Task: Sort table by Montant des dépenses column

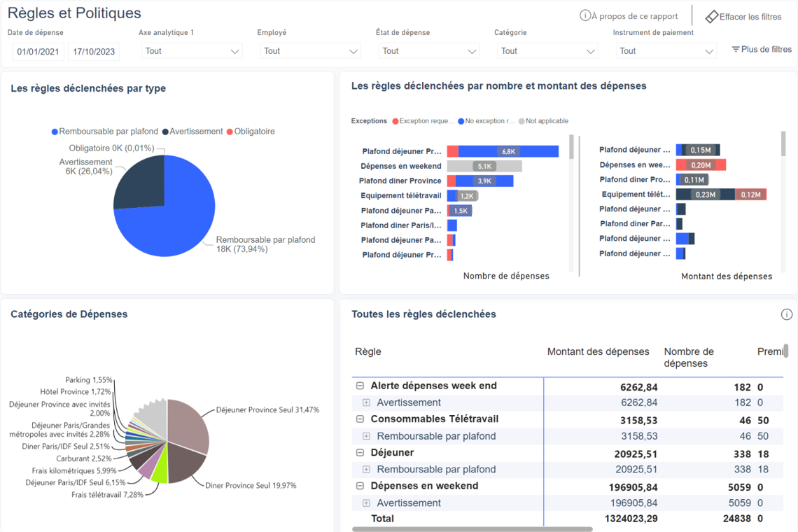Action: click(x=598, y=351)
